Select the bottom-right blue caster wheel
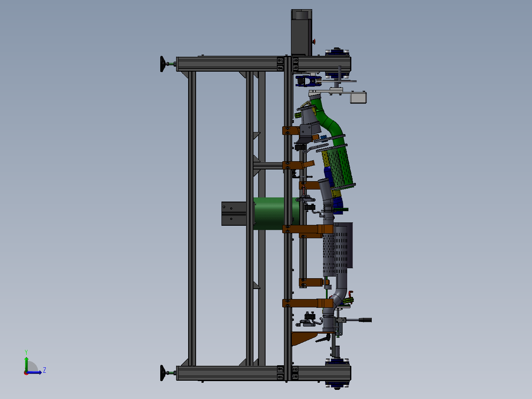532x399 pixels. coord(336,385)
